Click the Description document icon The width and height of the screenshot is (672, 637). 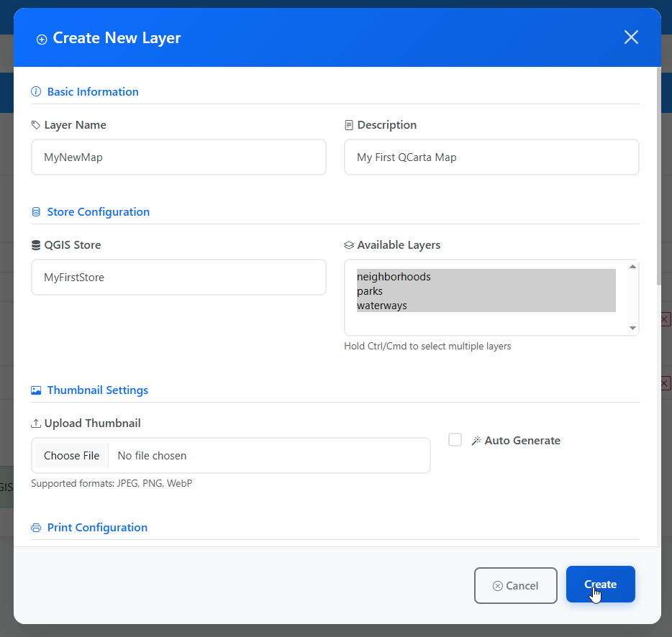pos(349,125)
